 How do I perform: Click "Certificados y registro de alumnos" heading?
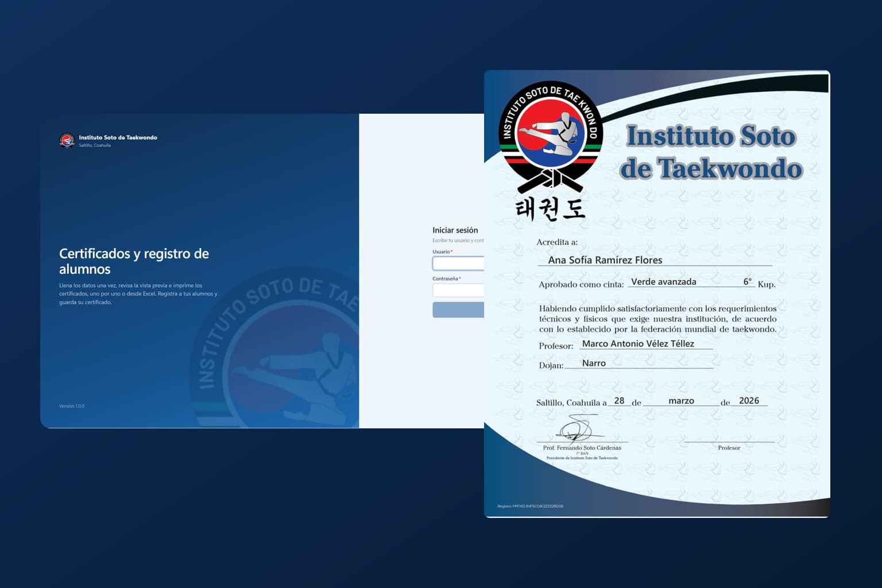(x=134, y=261)
